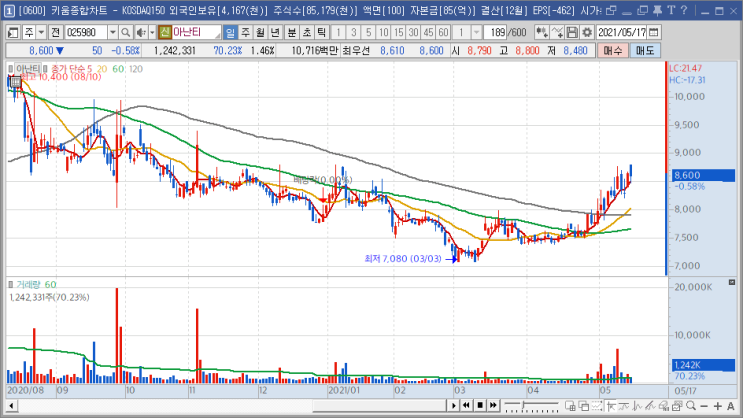Open the candle compare icon after 600

click(x=541, y=32)
